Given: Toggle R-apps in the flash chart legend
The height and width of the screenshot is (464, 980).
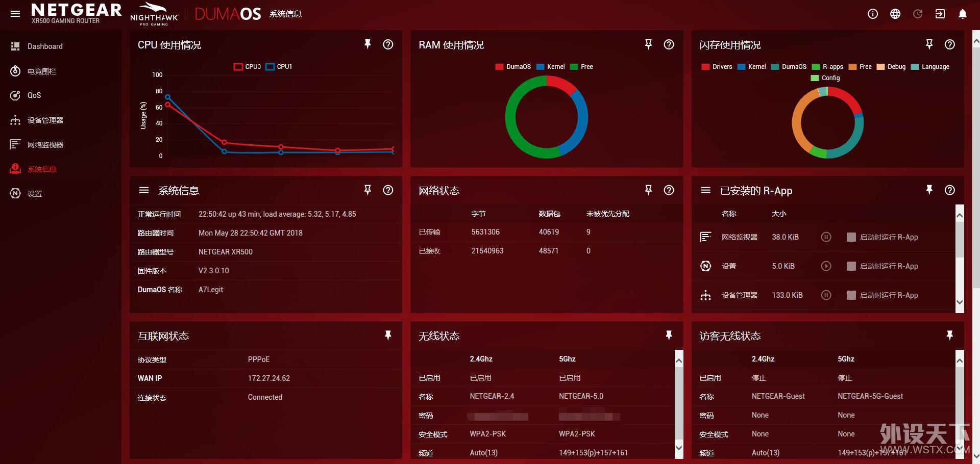Looking at the screenshot, I should point(827,67).
